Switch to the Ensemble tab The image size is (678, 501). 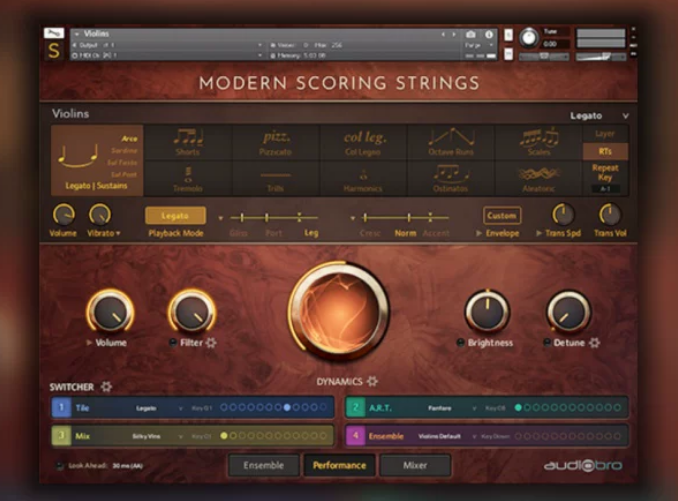[264, 466]
